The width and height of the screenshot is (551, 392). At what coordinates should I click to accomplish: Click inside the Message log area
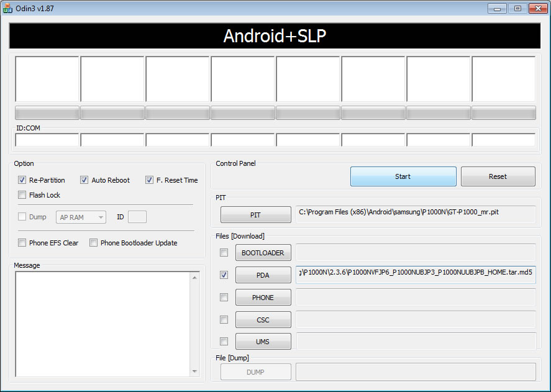[x=103, y=324]
